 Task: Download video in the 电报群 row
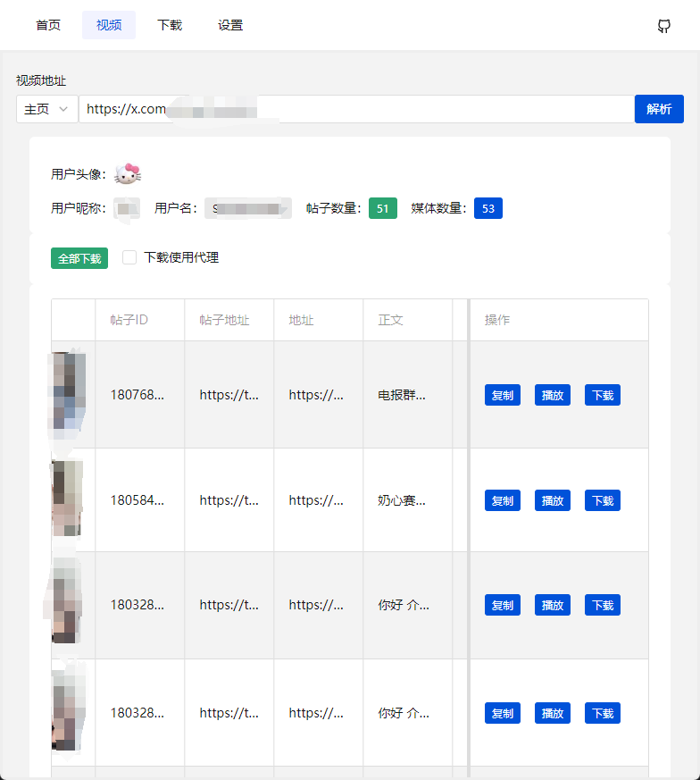click(x=603, y=395)
